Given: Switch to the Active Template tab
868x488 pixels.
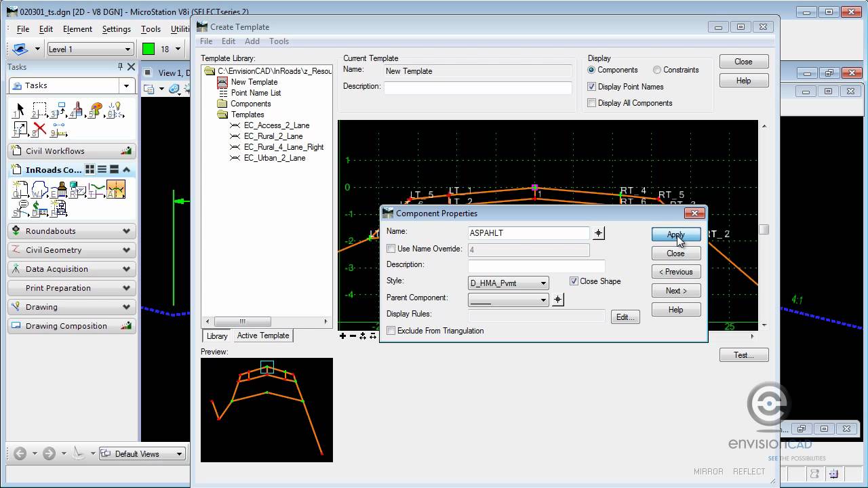Looking at the screenshot, I should (x=263, y=335).
